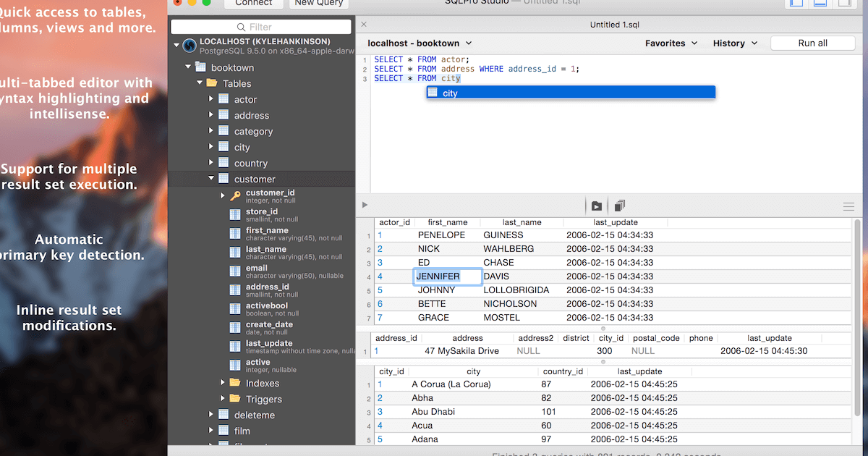This screenshot has width=868, height=456.
Task: Open the History dropdown
Action: click(x=735, y=43)
